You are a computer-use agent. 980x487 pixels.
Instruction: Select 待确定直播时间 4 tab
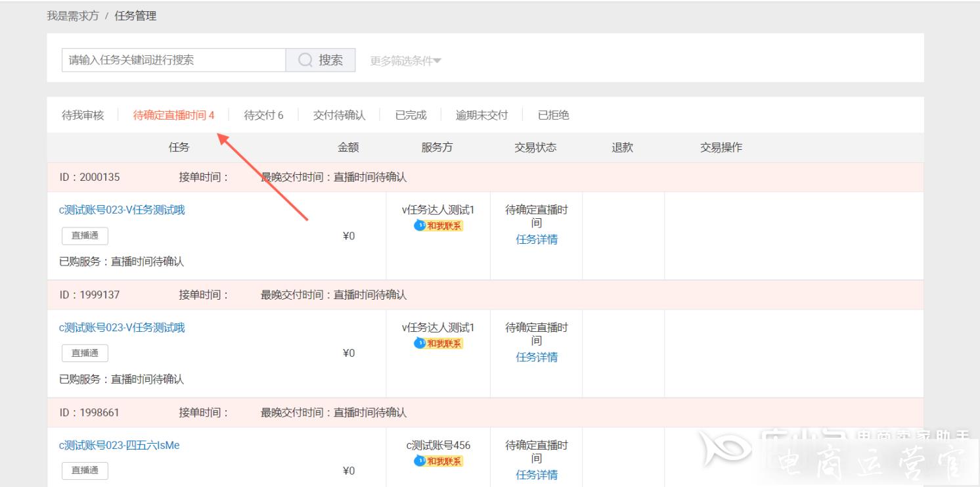tap(174, 116)
